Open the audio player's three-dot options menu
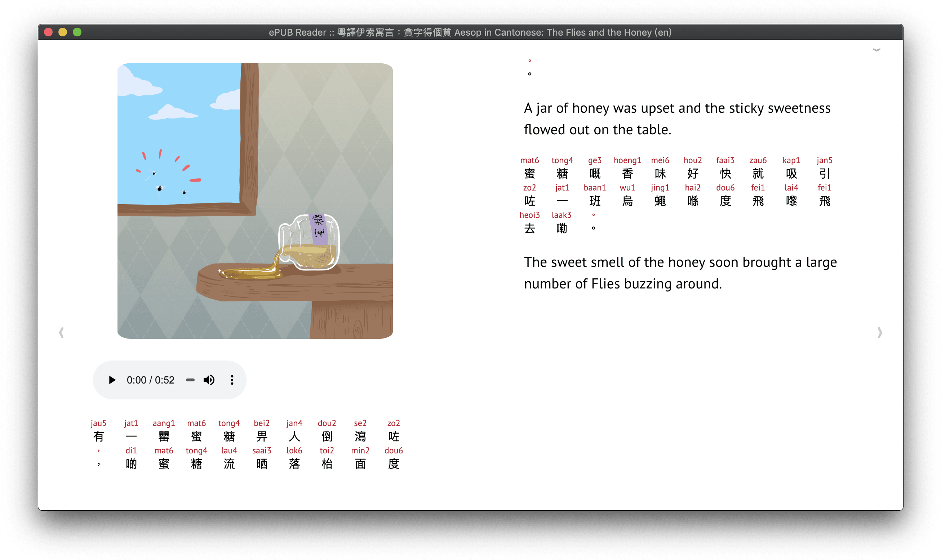 (232, 380)
